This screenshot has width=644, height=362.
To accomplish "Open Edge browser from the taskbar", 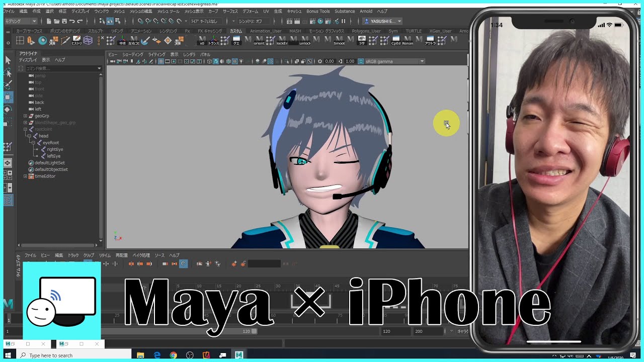I will [157, 355].
